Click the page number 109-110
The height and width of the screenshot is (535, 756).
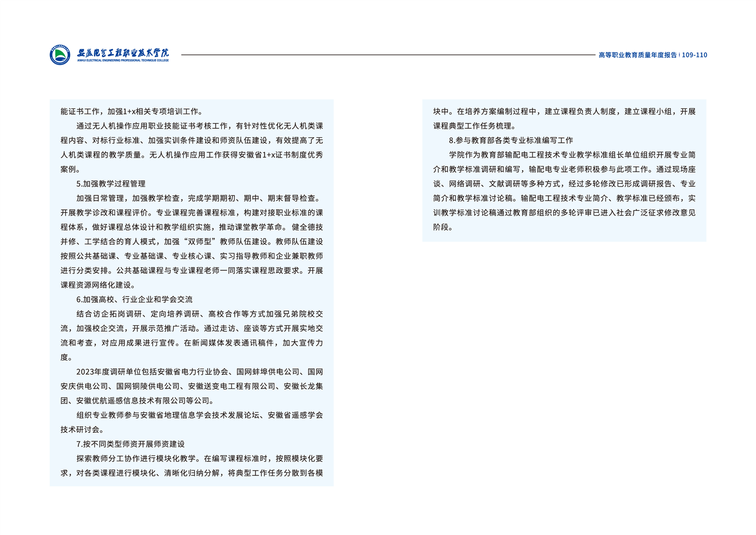694,55
